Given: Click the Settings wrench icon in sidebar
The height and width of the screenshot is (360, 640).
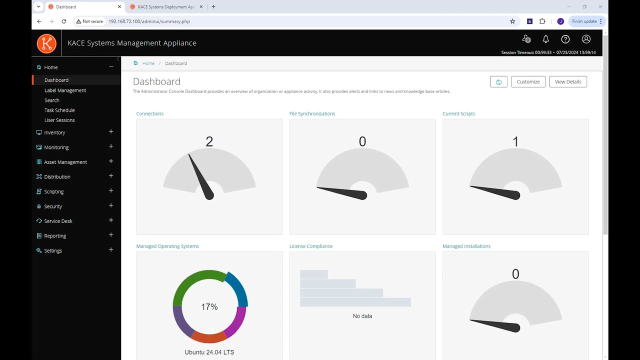Looking at the screenshot, I should (x=39, y=251).
